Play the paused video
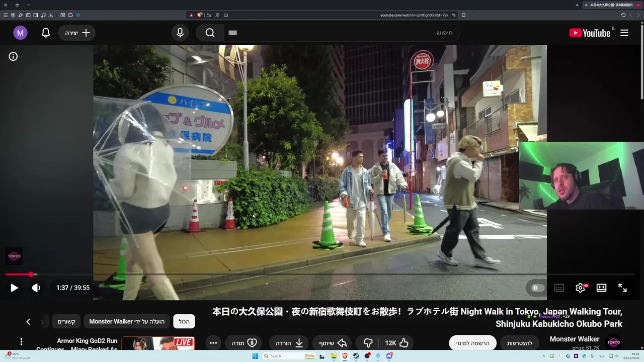Viewport: 644px width, 362px height. point(14,288)
